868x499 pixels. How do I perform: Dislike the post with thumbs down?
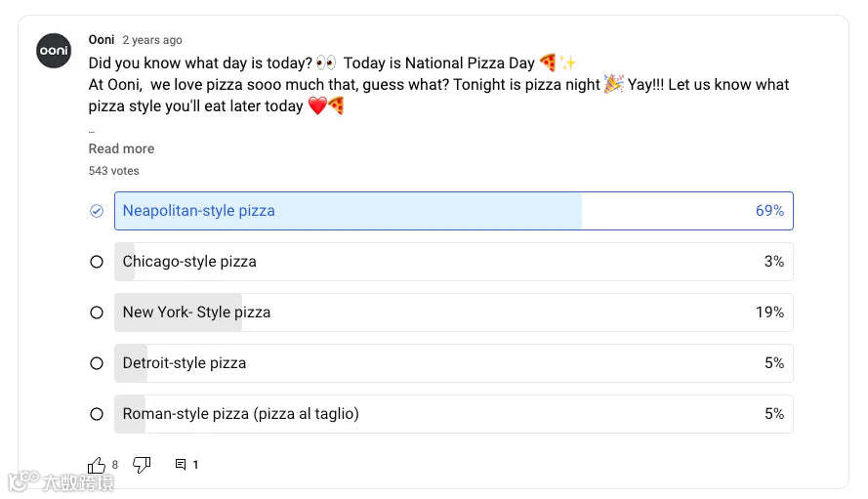pyautogui.click(x=142, y=465)
